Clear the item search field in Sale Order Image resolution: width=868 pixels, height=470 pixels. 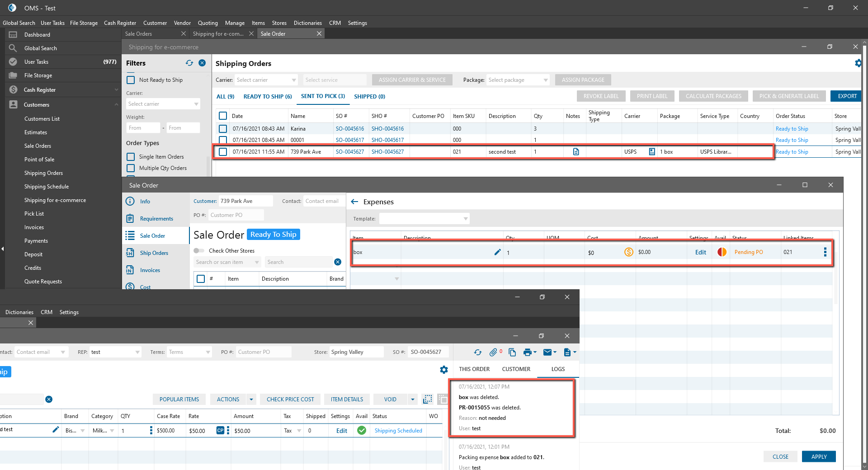click(338, 262)
